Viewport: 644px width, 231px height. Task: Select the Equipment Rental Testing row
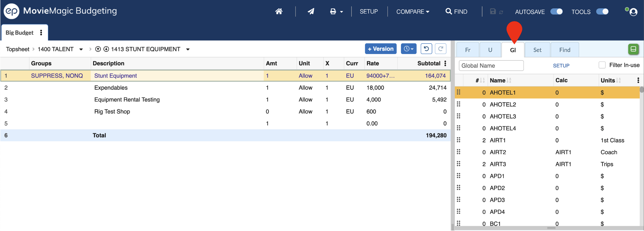tap(225, 100)
